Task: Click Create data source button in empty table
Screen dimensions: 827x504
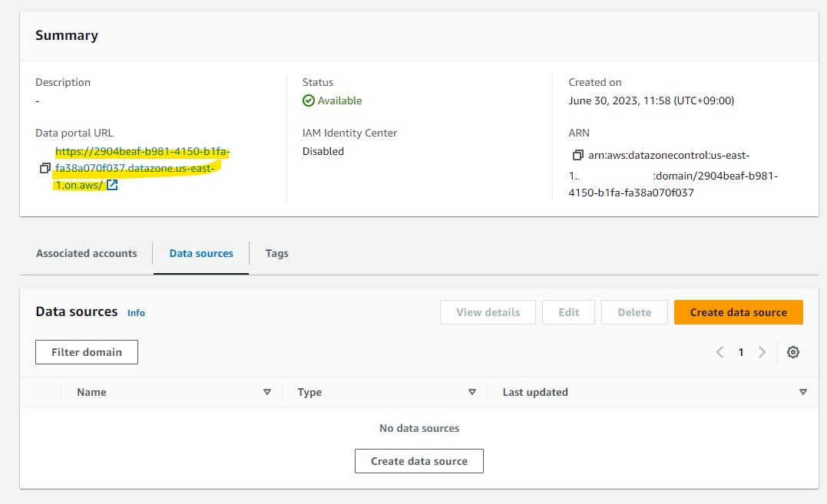Action: (418, 461)
